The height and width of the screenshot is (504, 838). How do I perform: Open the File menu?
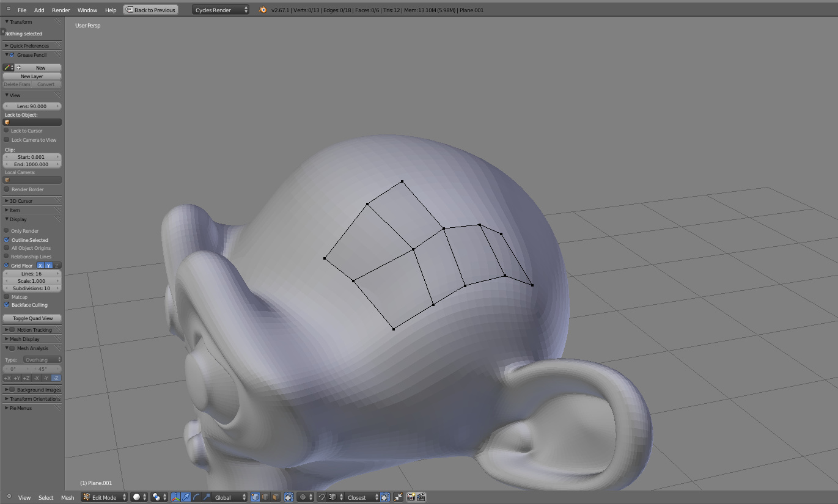[x=22, y=10]
